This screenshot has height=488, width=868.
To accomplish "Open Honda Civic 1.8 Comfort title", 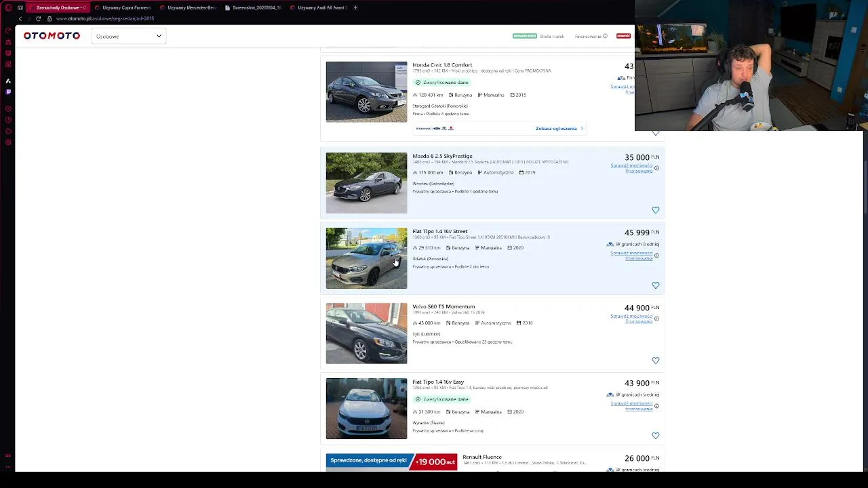I will click(x=442, y=65).
